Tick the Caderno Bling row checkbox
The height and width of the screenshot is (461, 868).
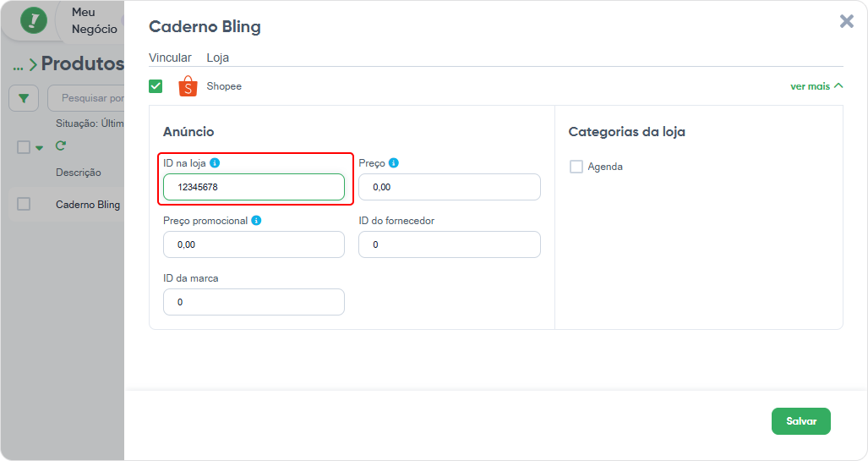point(24,204)
